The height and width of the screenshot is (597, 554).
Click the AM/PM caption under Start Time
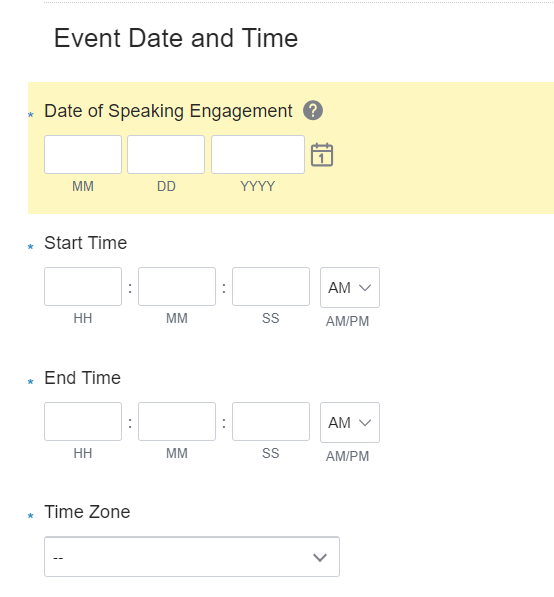[347, 321]
